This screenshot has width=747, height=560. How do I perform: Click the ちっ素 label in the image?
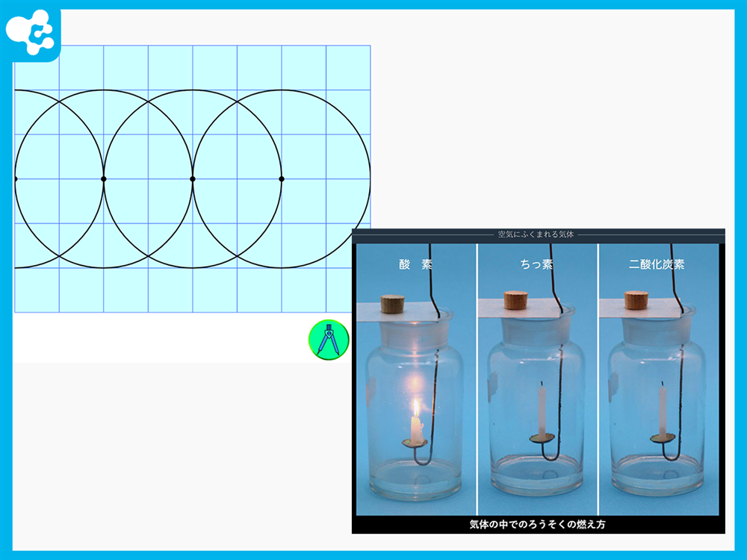[537, 265]
